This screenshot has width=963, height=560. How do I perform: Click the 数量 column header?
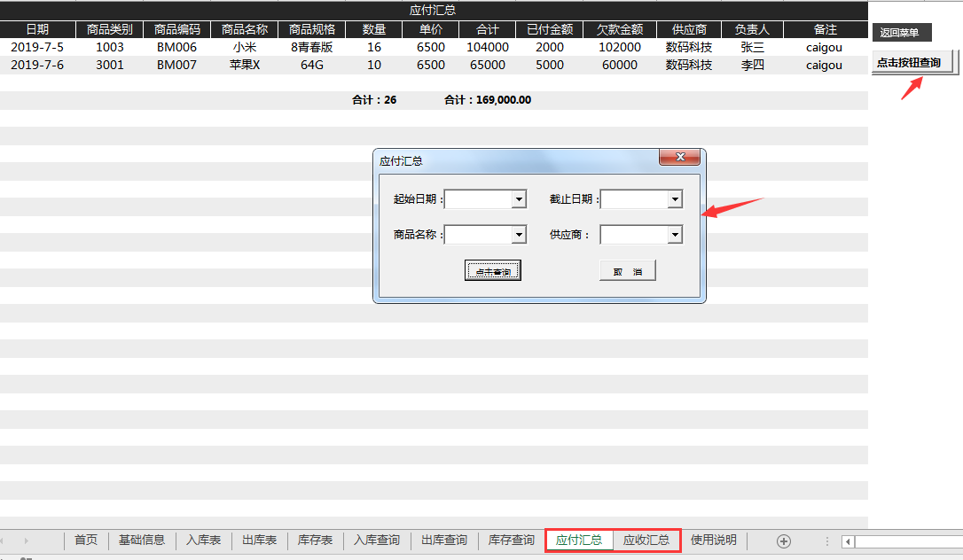(374, 29)
